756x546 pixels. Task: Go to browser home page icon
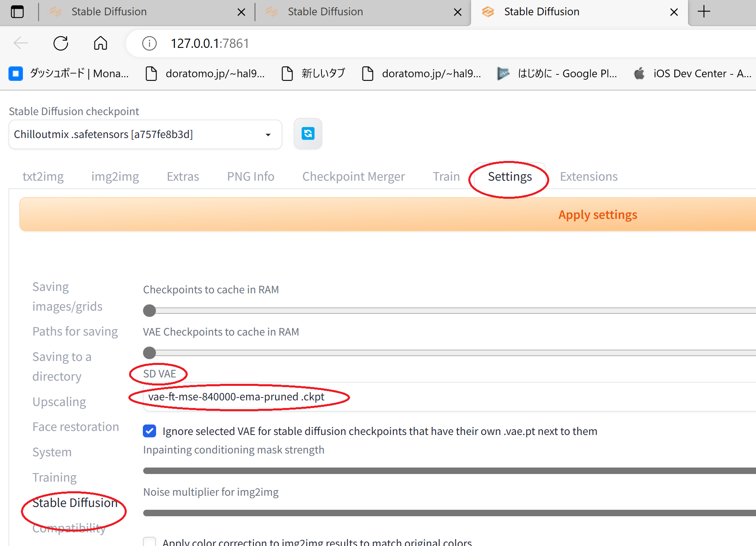tap(101, 43)
